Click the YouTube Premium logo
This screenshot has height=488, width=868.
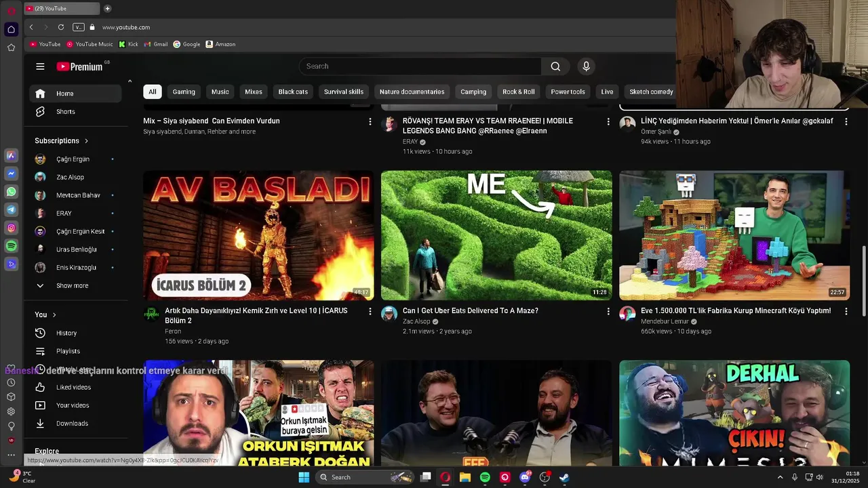(x=79, y=66)
